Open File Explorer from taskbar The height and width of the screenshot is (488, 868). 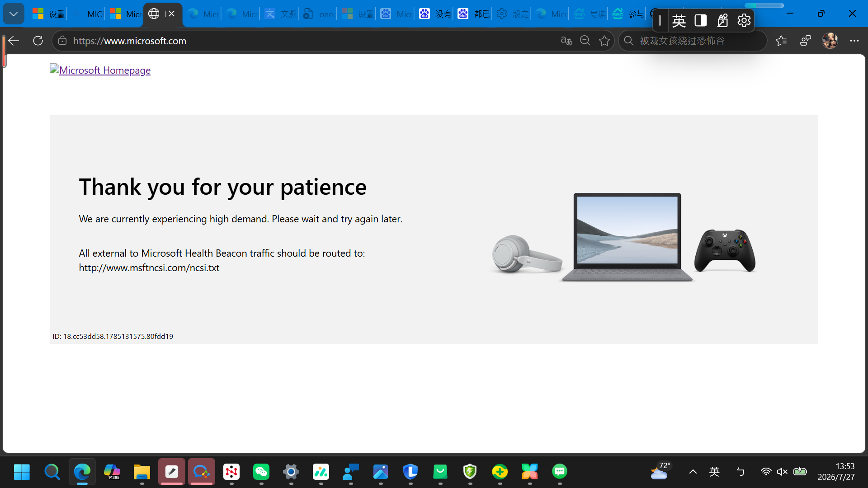coord(142,472)
